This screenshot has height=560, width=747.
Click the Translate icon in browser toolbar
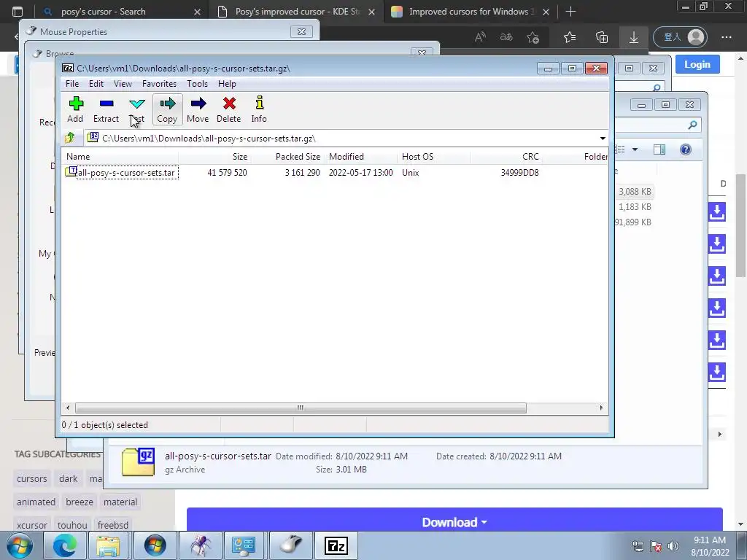(506, 36)
